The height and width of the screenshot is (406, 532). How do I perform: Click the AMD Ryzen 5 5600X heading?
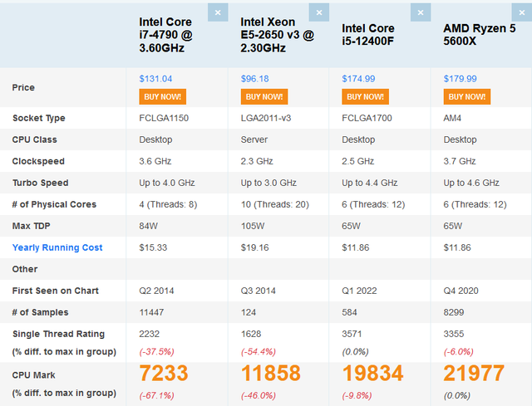pyautogui.click(x=480, y=35)
